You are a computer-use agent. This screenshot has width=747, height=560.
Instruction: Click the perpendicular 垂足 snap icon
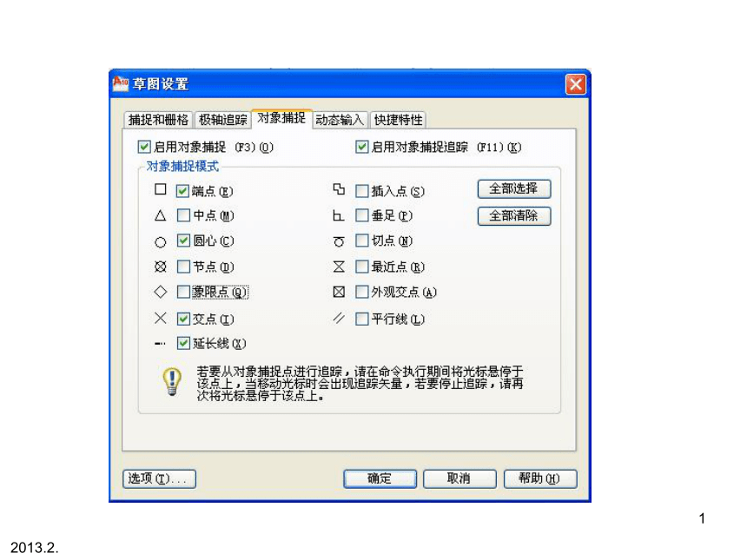point(338,215)
